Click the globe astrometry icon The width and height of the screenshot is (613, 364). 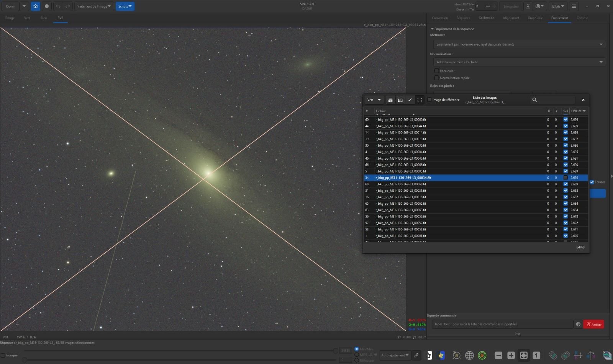tap(469, 355)
